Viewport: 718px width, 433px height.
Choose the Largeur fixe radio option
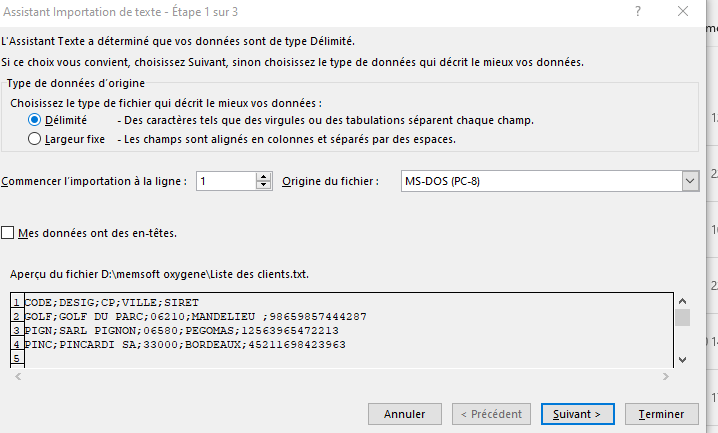(36, 139)
